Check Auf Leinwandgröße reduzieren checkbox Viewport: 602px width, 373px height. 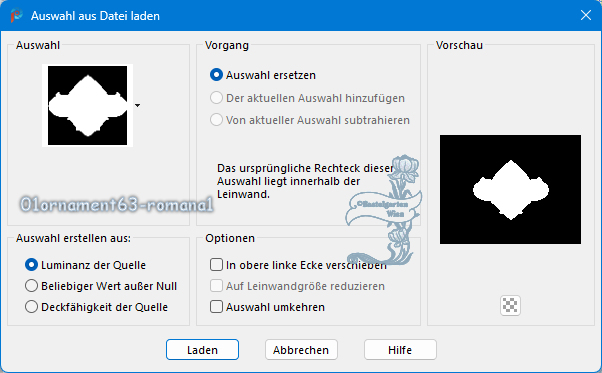(x=216, y=286)
